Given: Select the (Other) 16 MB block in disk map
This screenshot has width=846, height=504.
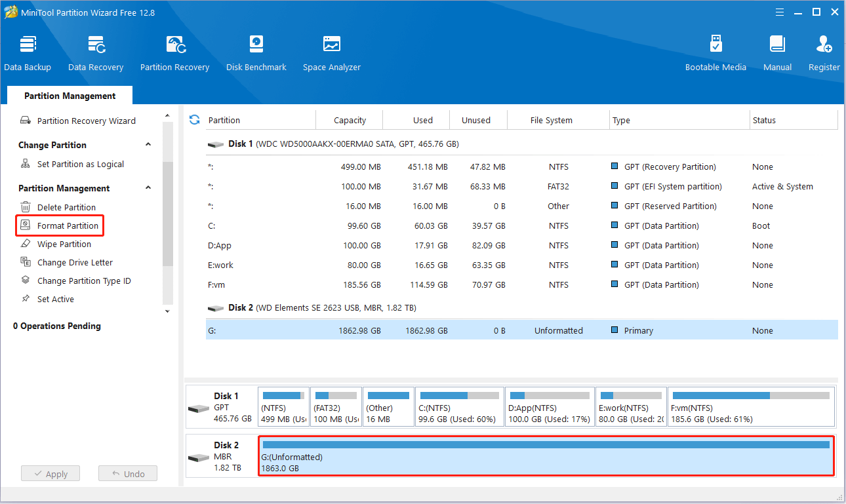Looking at the screenshot, I should click(388, 407).
